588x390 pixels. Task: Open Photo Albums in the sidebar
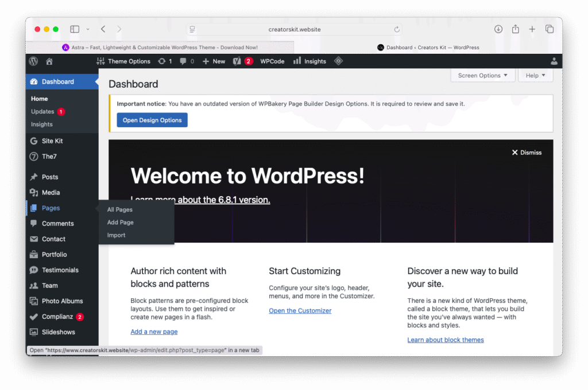coord(62,301)
